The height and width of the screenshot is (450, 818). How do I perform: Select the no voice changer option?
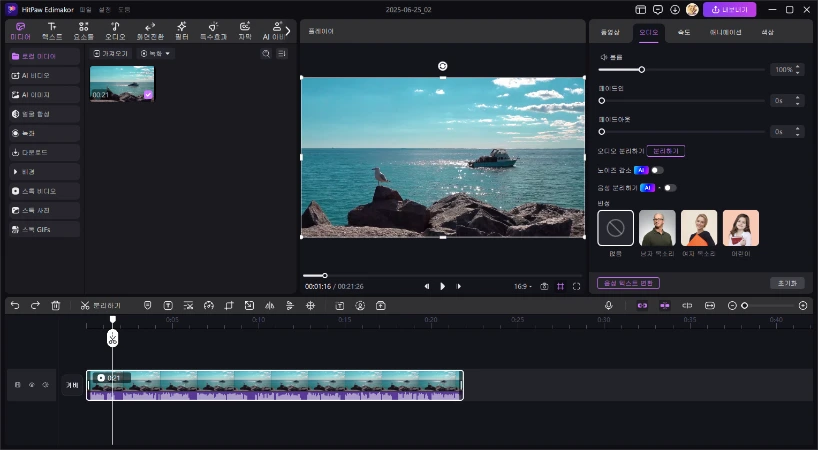click(616, 228)
